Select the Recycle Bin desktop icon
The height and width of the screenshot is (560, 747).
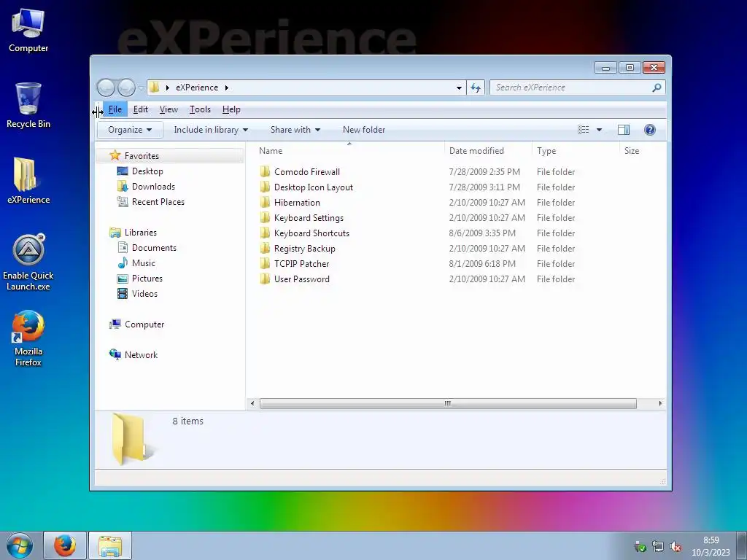(28, 106)
